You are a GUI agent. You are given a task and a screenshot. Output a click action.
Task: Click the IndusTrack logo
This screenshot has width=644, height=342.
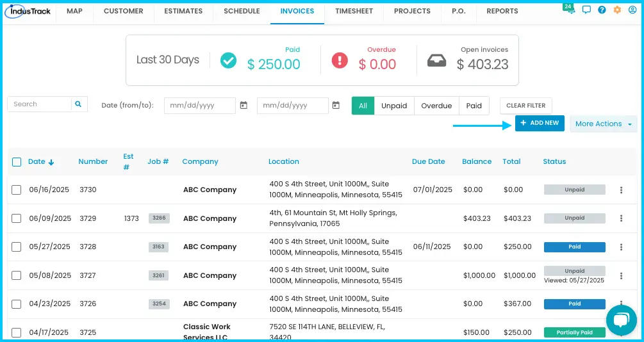click(x=28, y=11)
